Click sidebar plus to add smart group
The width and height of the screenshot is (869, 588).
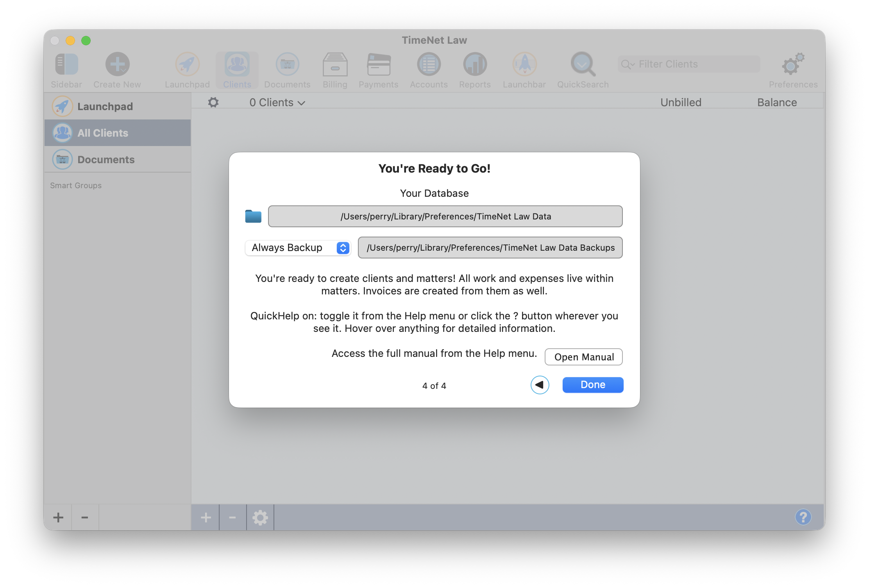[x=58, y=517]
